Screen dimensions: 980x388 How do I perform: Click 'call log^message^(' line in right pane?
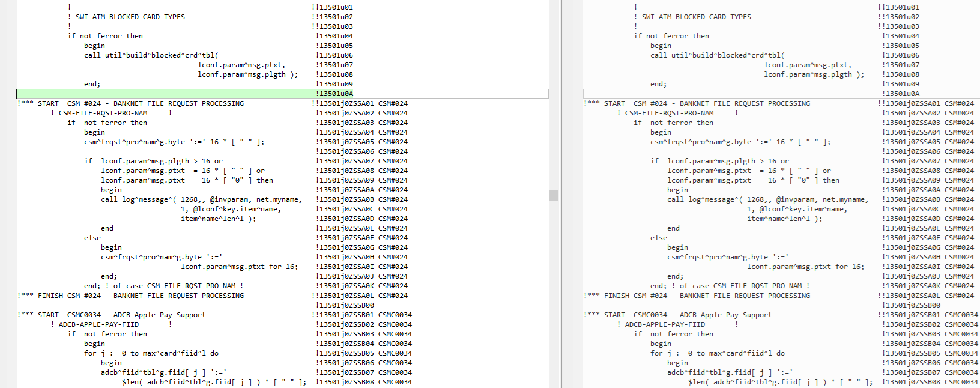pyautogui.click(x=767, y=199)
